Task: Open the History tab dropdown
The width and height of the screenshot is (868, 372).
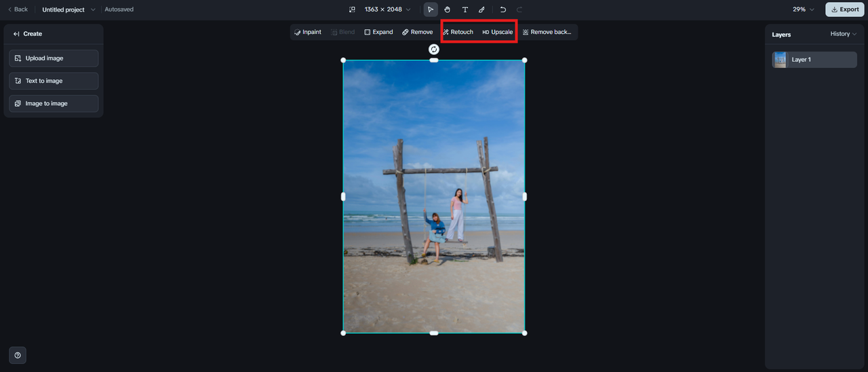Action: pyautogui.click(x=844, y=34)
